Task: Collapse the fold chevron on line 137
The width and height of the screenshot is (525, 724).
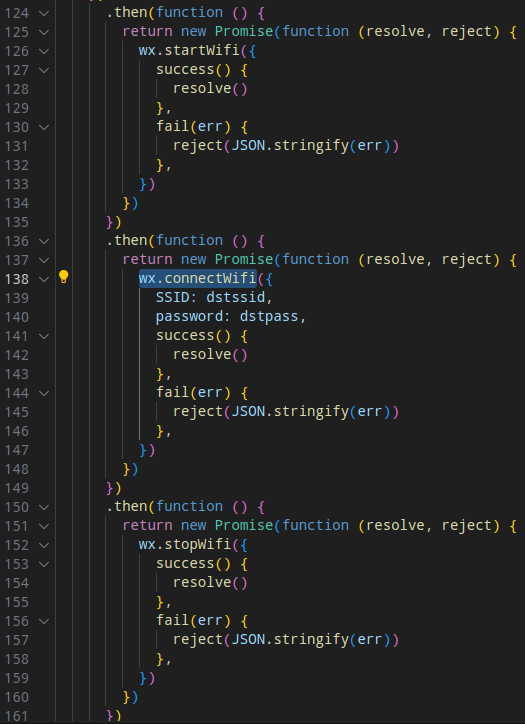Action: point(44,260)
